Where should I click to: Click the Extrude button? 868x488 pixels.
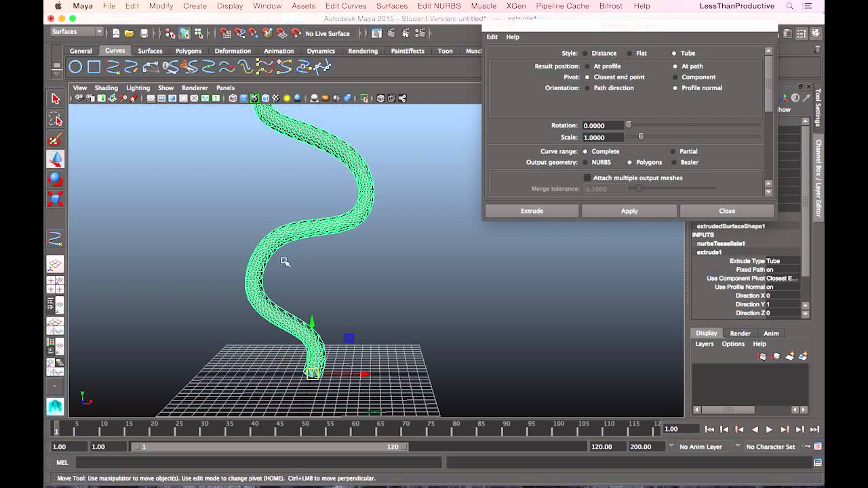(x=532, y=211)
